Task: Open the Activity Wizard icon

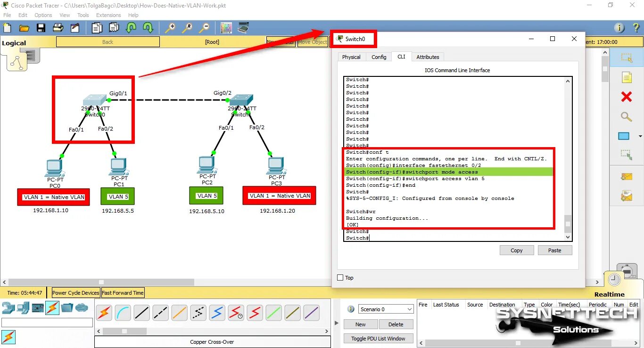Action: coord(75,28)
